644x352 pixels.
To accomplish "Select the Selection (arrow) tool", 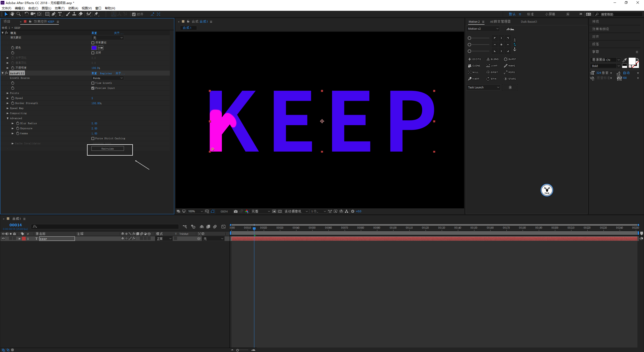I will (6, 14).
